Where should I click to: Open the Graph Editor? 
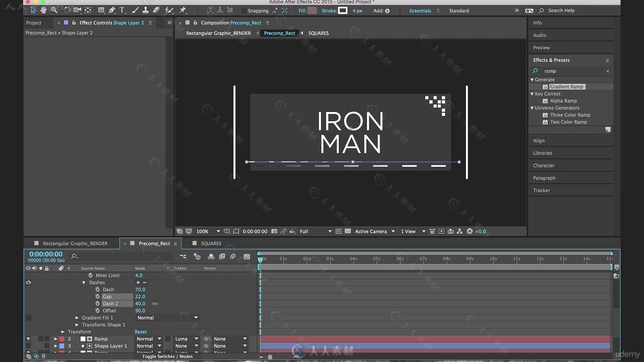pyautogui.click(x=247, y=256)
